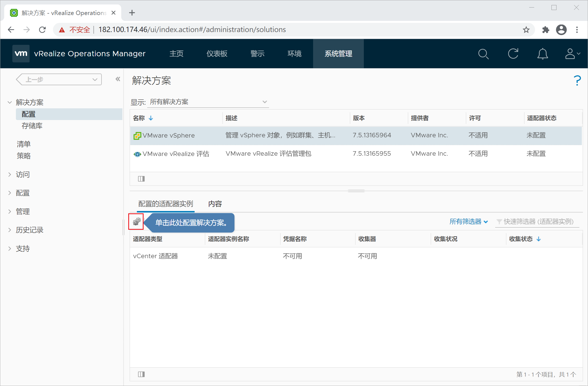The width and height of the screenshot is (588, 386).
Task: Click the 收集器 column header
Action: click(367, 239)
